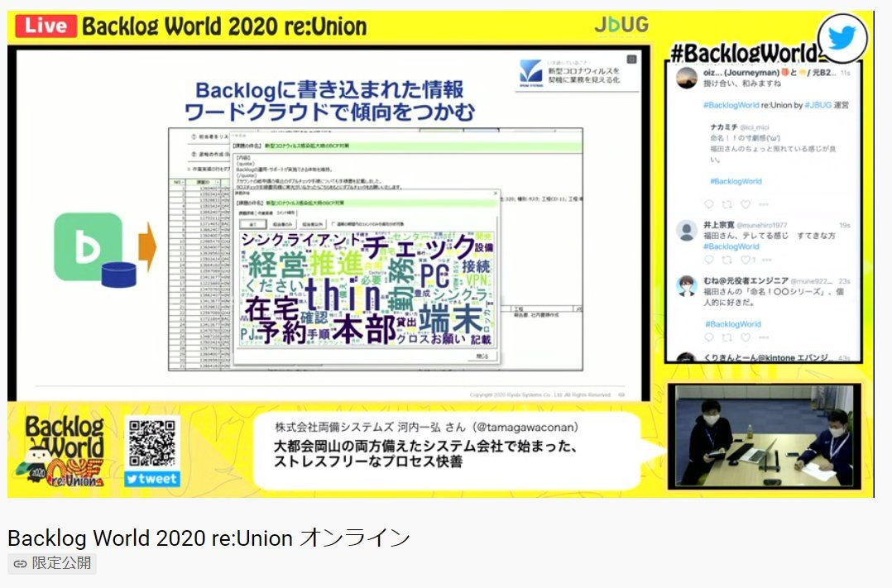Click the QR code image
892x588 pixels.
pyautogui.click(x=152, y=442)
